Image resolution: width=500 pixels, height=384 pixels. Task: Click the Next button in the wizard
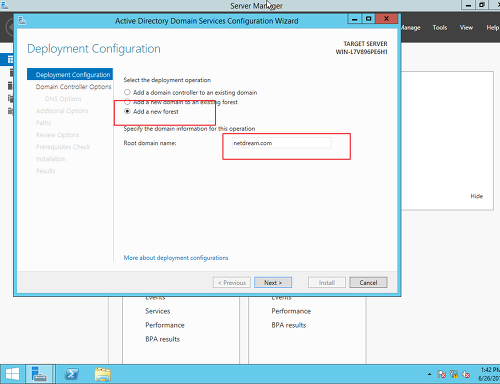[273, 283]
